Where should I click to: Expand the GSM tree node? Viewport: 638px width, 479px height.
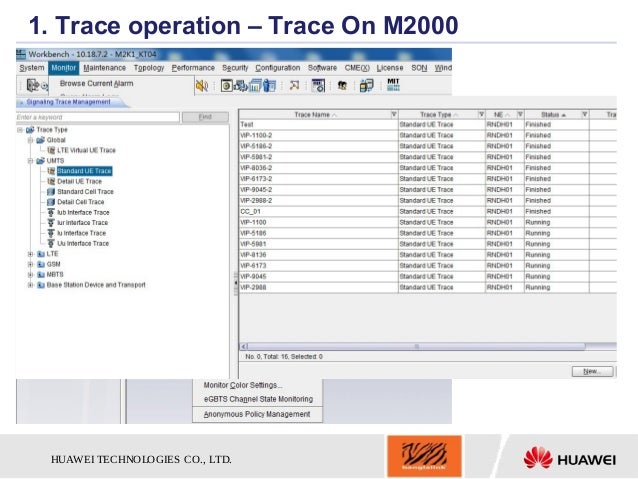[x=30, y=264]
